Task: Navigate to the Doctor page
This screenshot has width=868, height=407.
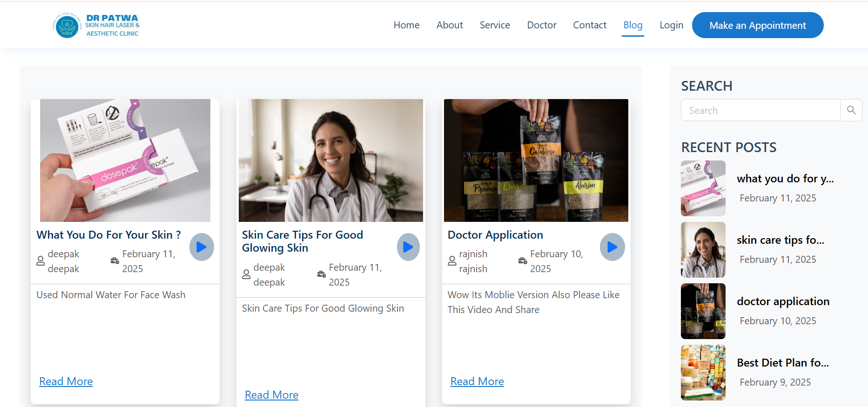Action: (541, 25)
